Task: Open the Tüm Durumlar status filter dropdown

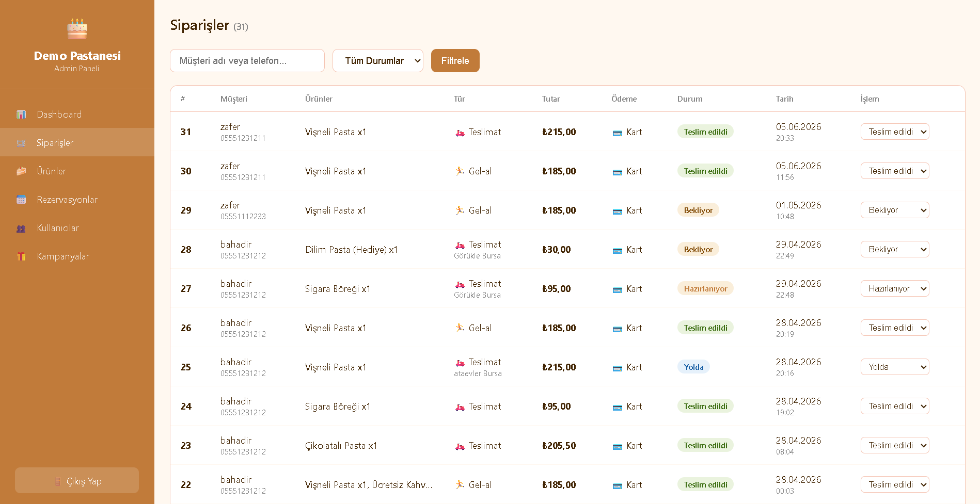Action: point(378,61)
